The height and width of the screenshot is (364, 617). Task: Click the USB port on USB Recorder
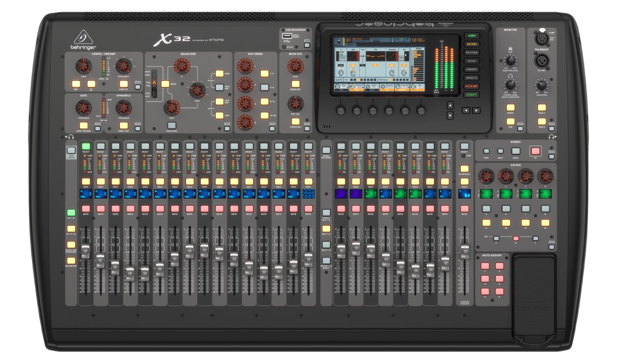coord(287,36)
